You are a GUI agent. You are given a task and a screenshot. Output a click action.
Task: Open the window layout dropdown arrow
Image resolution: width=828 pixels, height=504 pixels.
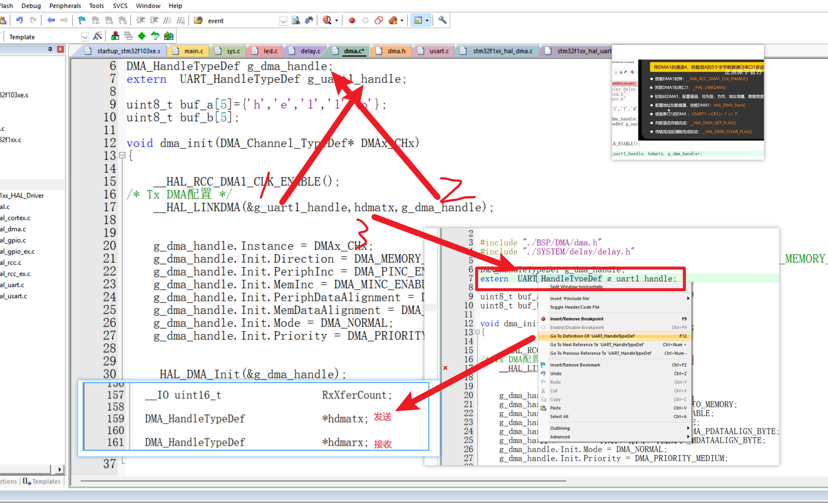pos(427,21)
